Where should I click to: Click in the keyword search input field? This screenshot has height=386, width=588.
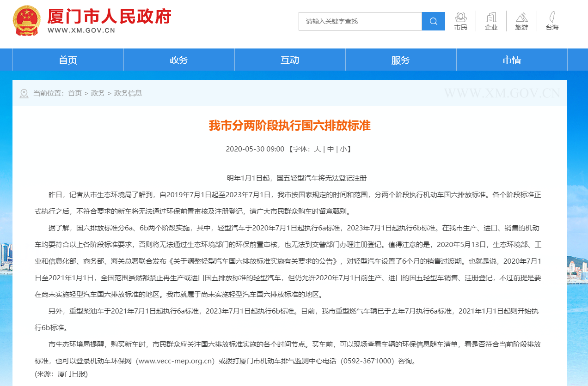(x=360, y=21)
